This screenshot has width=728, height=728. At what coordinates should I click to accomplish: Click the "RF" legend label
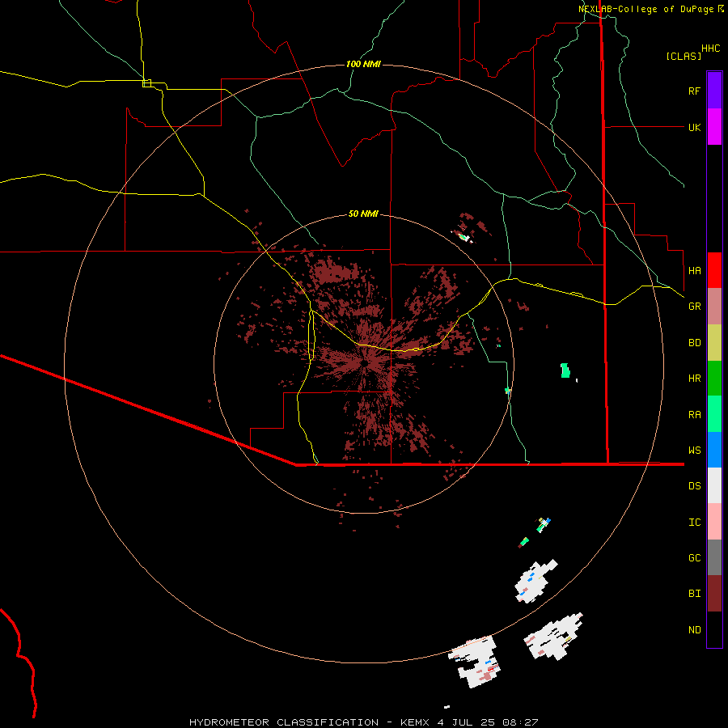[694, 91]
